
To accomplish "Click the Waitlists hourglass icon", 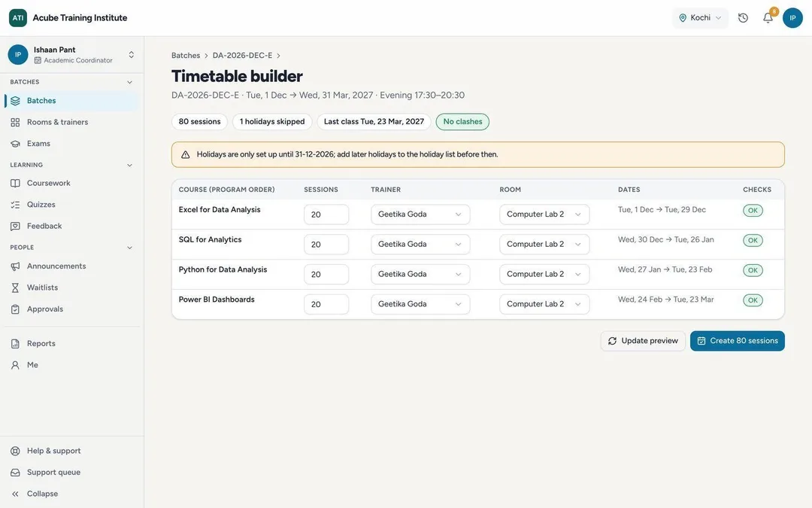I will [x=15, y=287].
